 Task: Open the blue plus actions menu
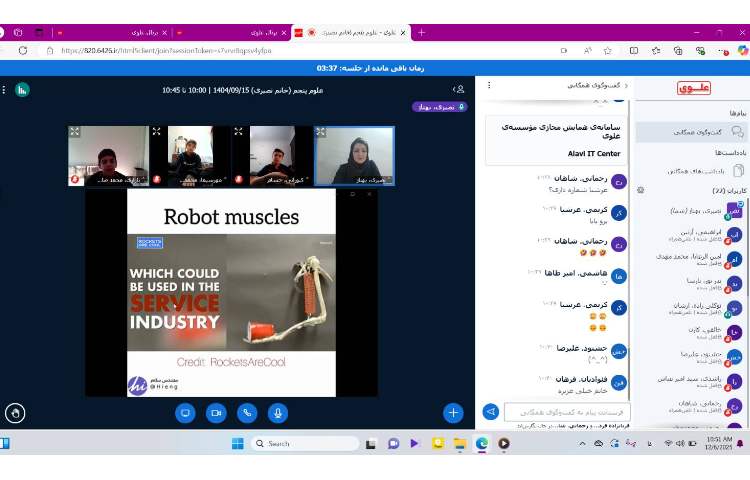tap(453, 412)
